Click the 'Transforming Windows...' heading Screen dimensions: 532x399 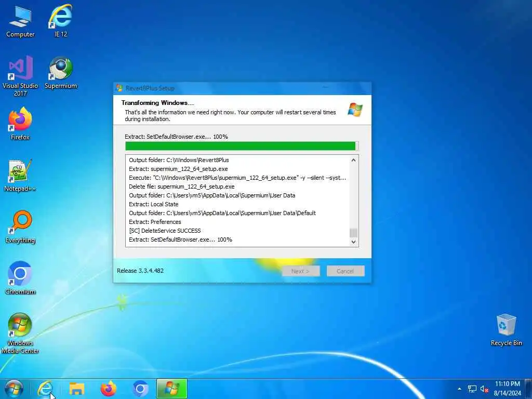pyautogui.click(x=157, y=103)
